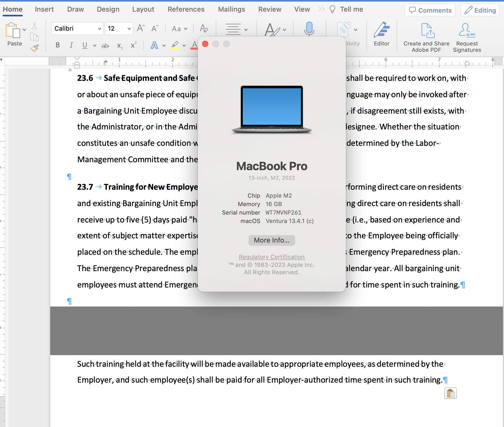Toggle Subscript formatting
504x427 pixels.
pyautogui.click(x=120, y=46)
